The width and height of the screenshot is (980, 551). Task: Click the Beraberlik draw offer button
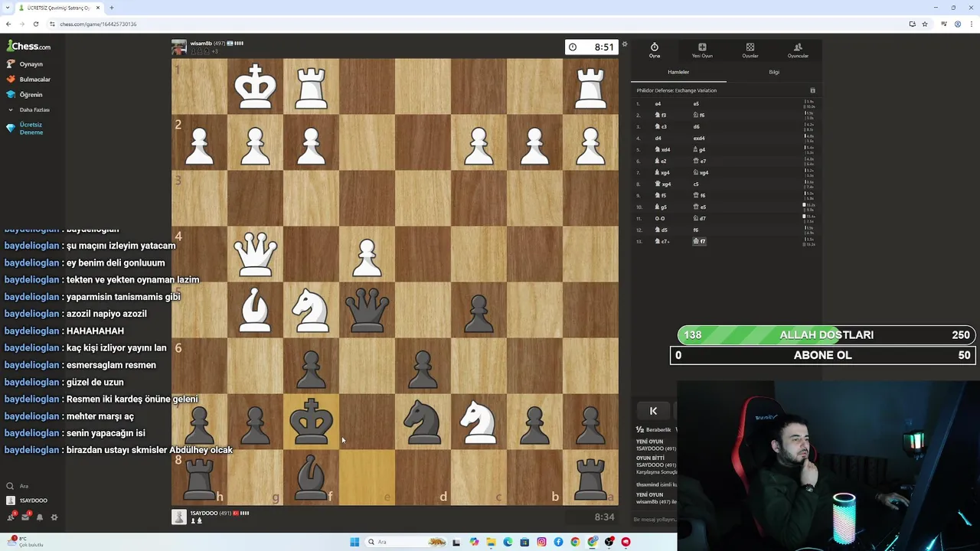(x=655, y=430)
